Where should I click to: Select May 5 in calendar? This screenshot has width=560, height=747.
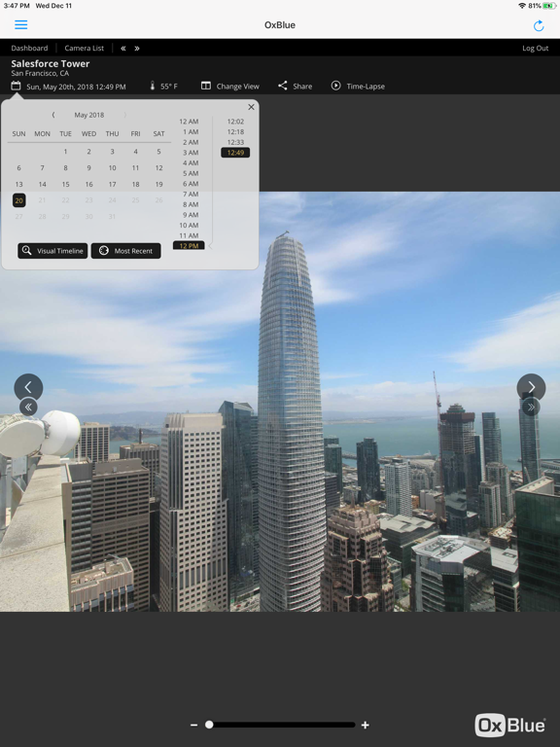click(159, 152)
